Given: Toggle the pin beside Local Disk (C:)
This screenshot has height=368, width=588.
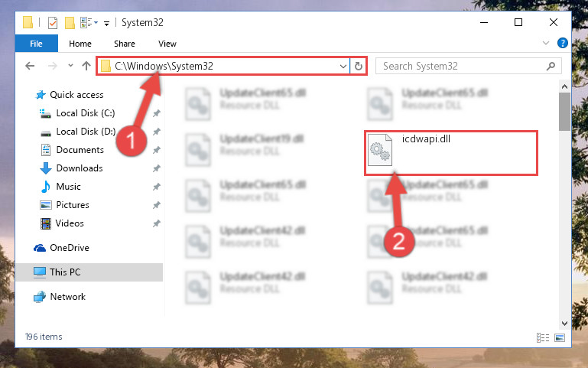Looking at the screenshot, I should click(x=157, y=113).
